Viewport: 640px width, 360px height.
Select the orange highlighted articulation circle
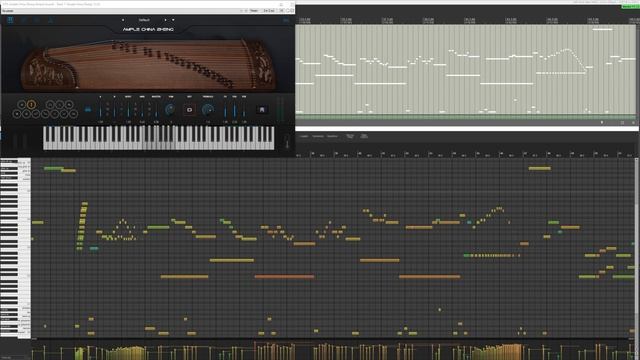pyautogui.click(x=31, y=105)
